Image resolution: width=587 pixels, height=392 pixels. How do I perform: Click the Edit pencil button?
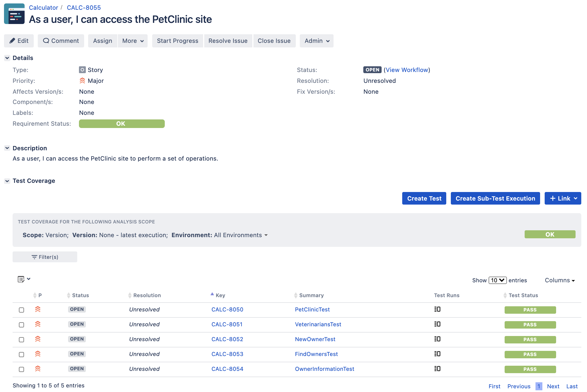tap(19, 41)
